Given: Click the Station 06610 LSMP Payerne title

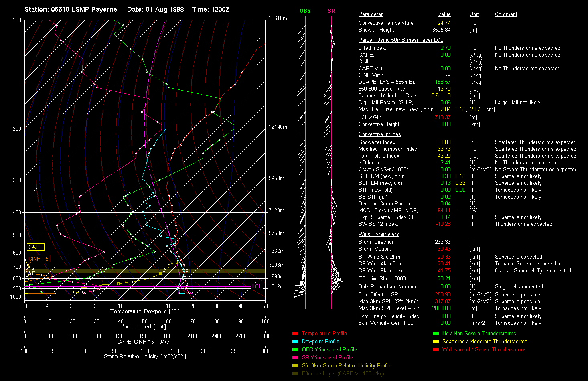Looking at the screenshot, I should (x=71, y=9).
